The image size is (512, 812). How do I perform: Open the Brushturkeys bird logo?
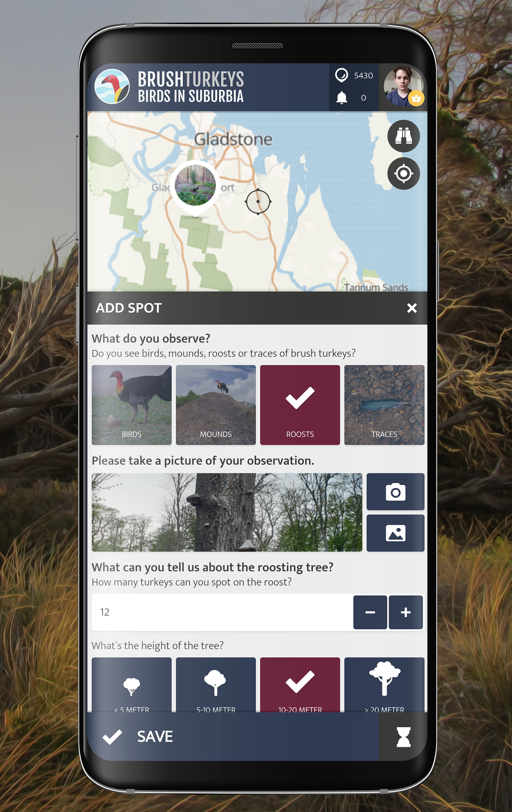112,87
